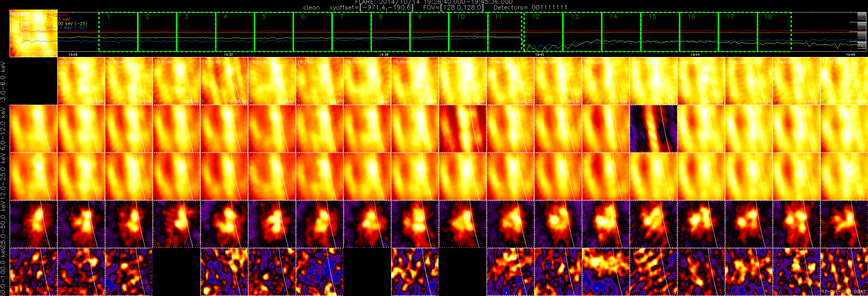Click the red 3-12 keV legend label
868x296 pixels.
pyautogui.click(x=57, y=15)
